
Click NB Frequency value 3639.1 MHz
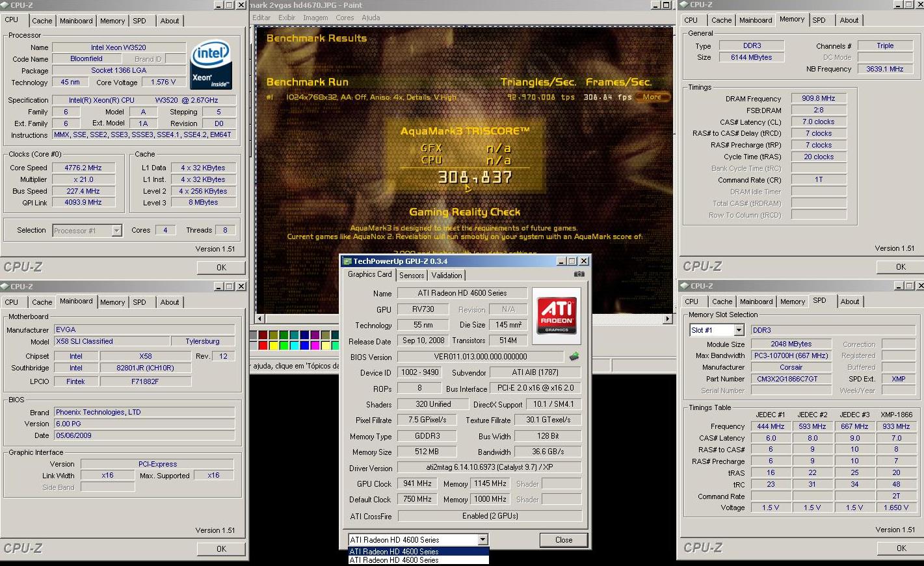pyautogui.click(x=885, y=69)
